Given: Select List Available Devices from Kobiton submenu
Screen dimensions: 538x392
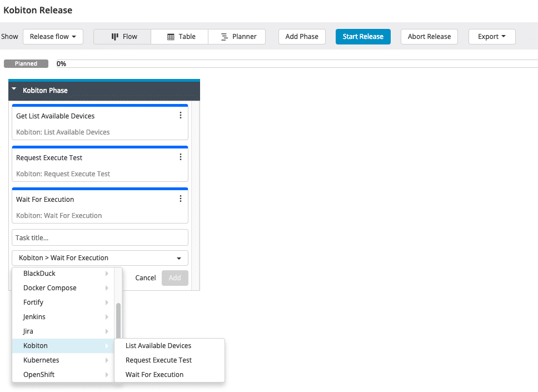Looking at the screenshot, I should click(x=158, y=346).
